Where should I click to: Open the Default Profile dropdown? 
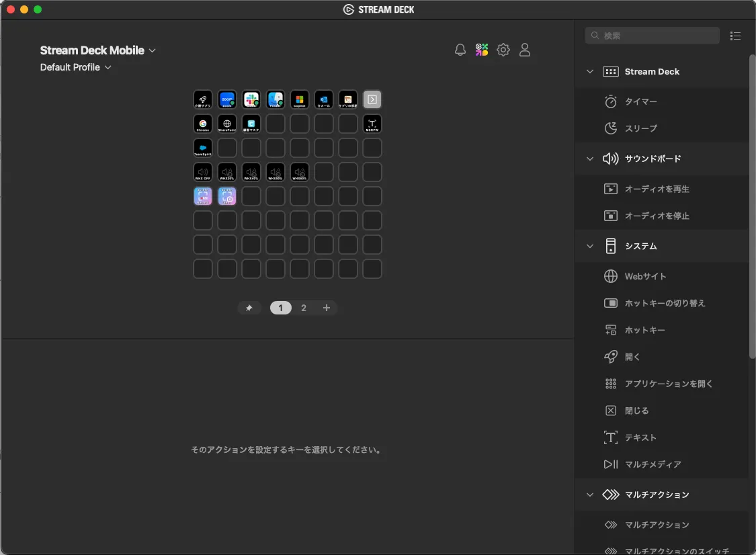click(76, 67)
